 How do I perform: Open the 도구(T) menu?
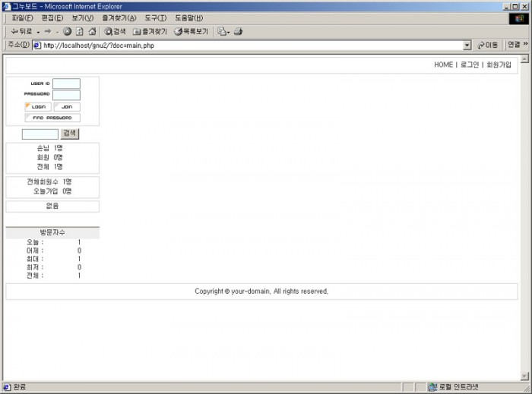(x=155, y=17)
